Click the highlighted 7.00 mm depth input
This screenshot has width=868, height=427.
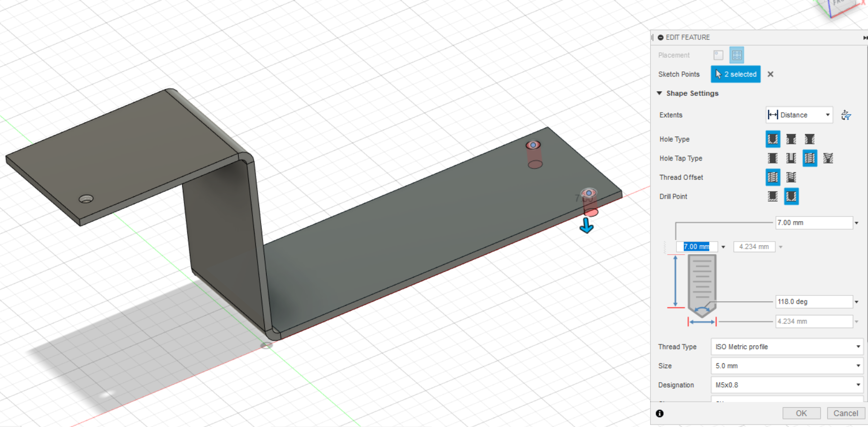pyautogui.click(x=697, y=247)
